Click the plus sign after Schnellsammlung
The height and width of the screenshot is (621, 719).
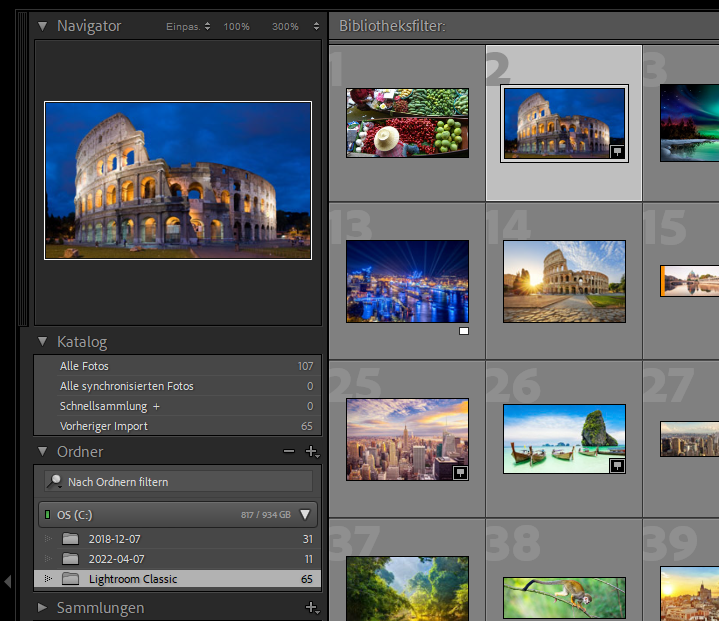tap(156, 406)
